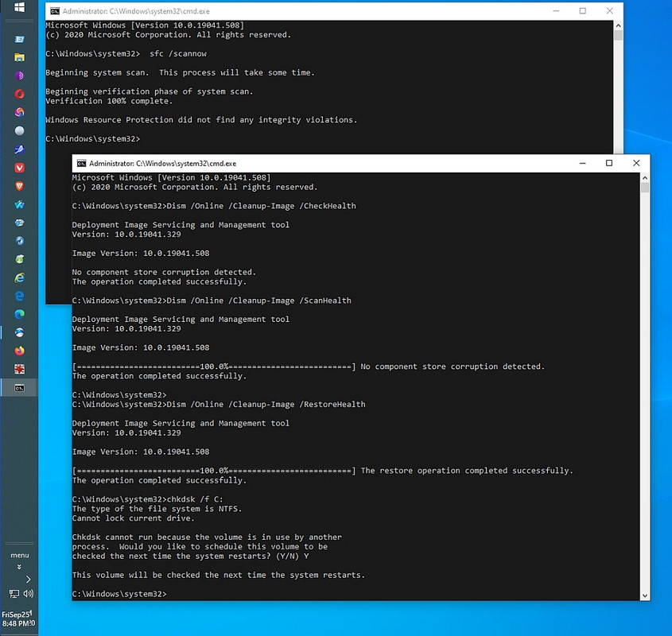The width and height of the screenshot is (672, 636).
Task: Open the menu toolbar label
Action: point(20,555)
